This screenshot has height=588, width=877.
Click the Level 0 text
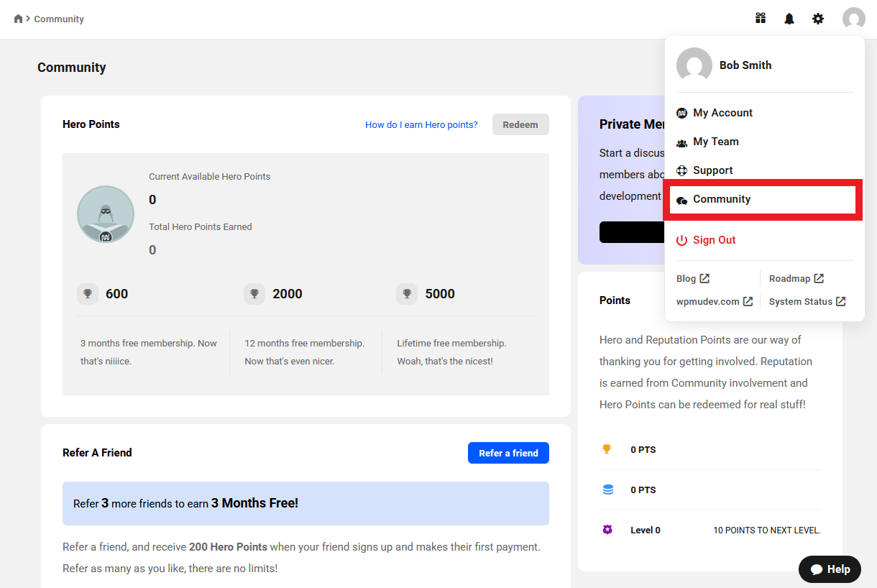pos(646,530)
